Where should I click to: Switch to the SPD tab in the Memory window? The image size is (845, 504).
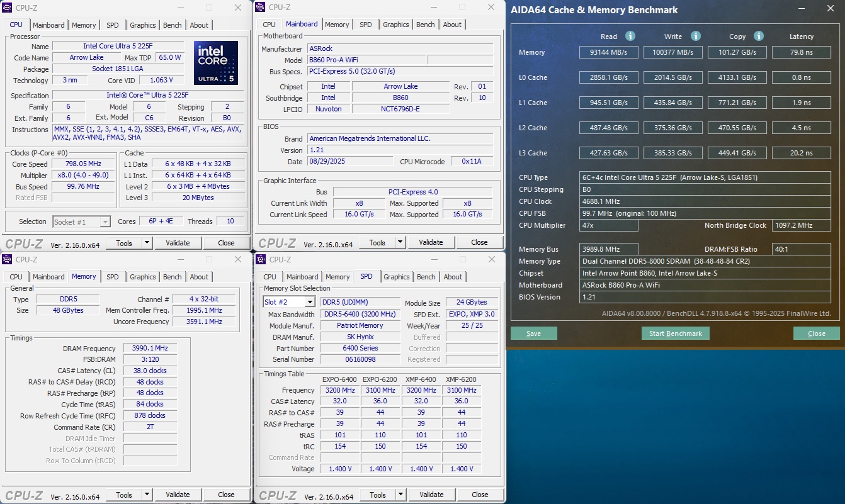point(112,277)
